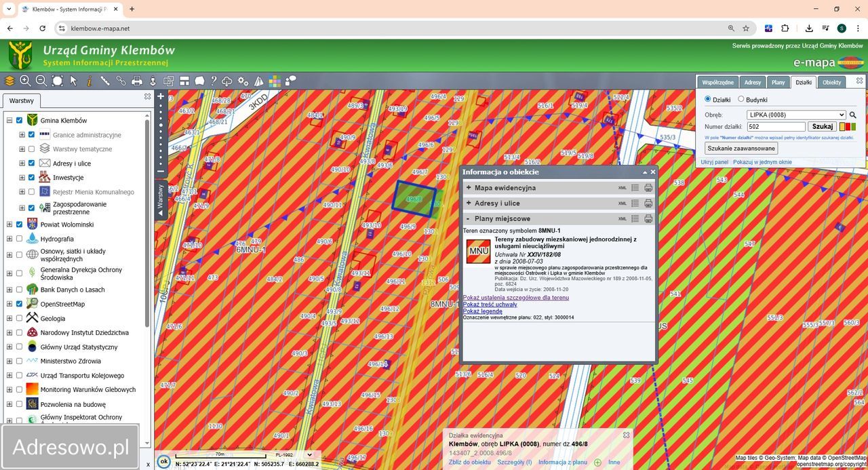Open list icon in Adresy i ulice row
Screen dimensions: 868x470
[x=635, y=203]
